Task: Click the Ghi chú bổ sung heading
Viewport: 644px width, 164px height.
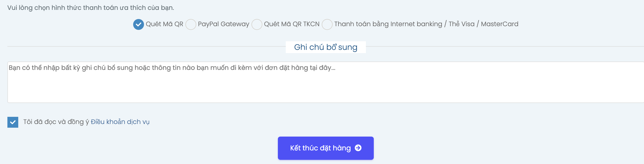Action: pyautogui.click(x=325, y=47)
